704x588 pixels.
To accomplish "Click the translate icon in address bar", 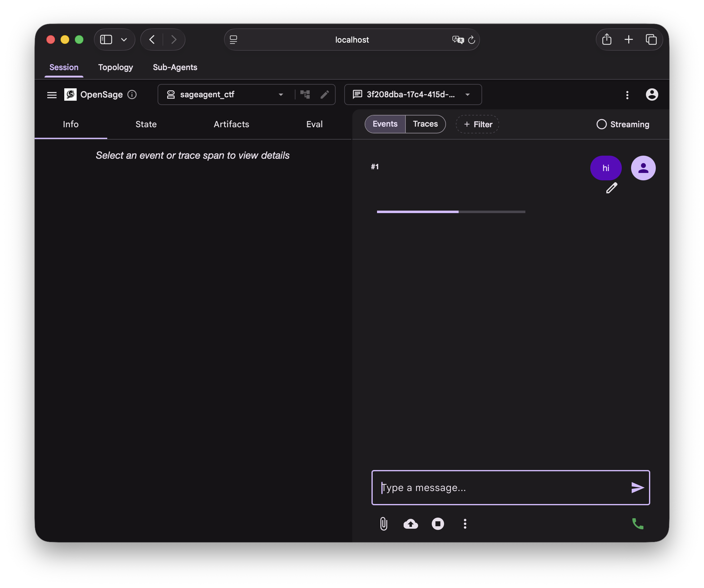I will pyautogui.click(x=458, y=40).
